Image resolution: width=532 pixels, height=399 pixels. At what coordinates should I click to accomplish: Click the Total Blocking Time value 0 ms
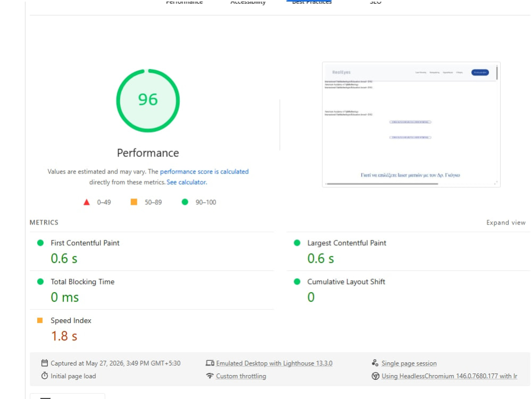tap(65, 297)
